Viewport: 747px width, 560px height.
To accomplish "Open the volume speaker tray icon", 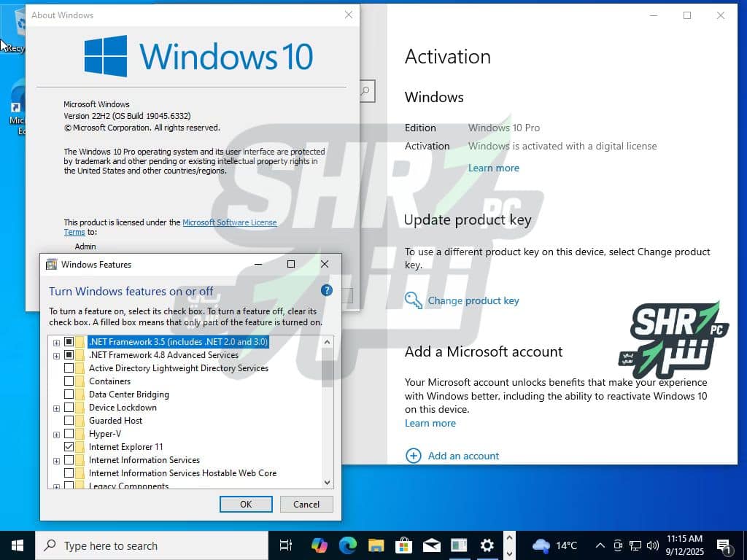I will coord(653,545).
